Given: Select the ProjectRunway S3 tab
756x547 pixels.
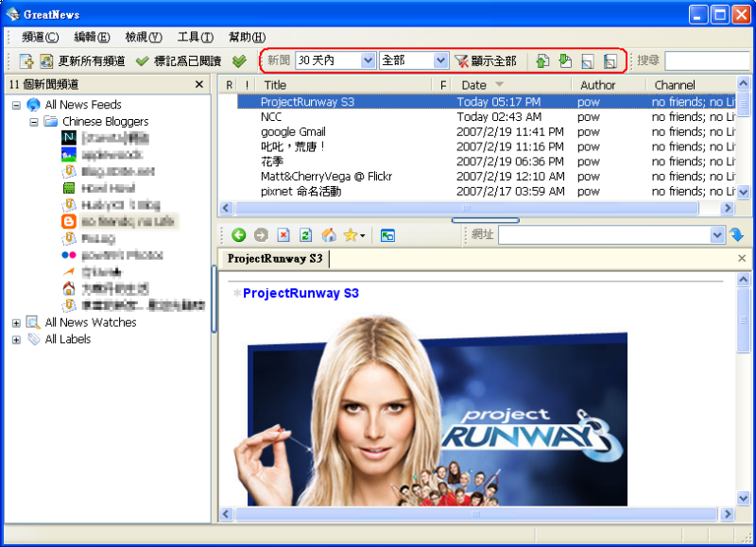Looking at the screenshot, I should pos(275,259).
